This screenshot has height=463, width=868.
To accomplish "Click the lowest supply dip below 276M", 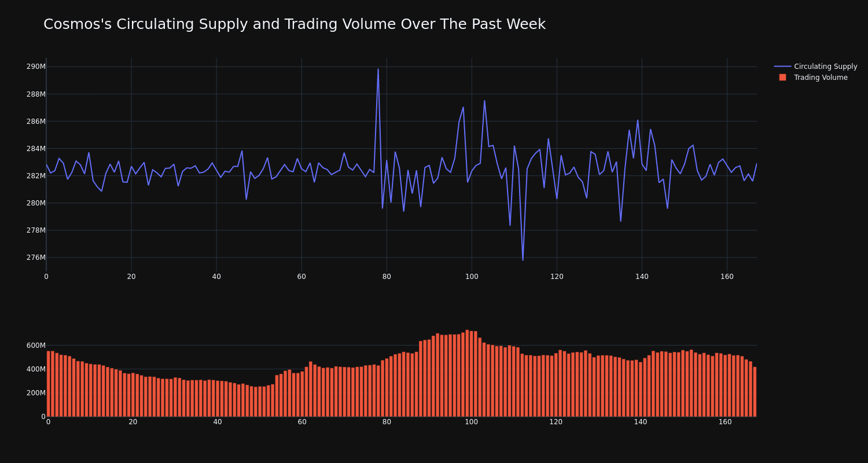I will point(523,260).
